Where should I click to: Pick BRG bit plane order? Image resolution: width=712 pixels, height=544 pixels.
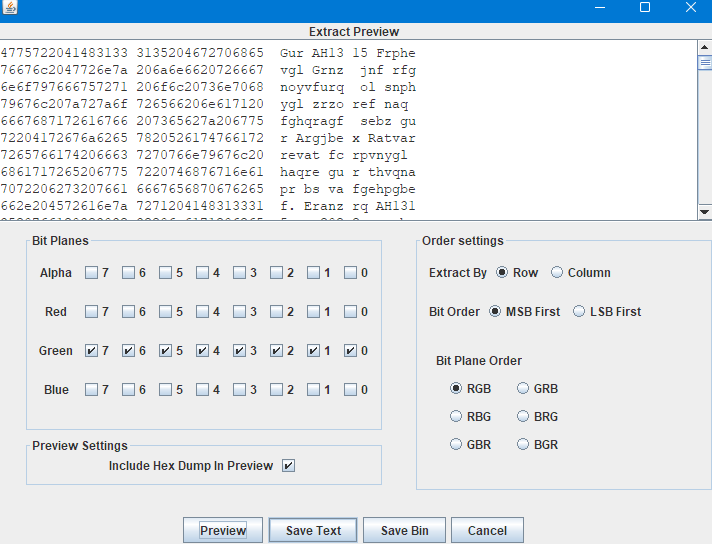click(523, 416)
